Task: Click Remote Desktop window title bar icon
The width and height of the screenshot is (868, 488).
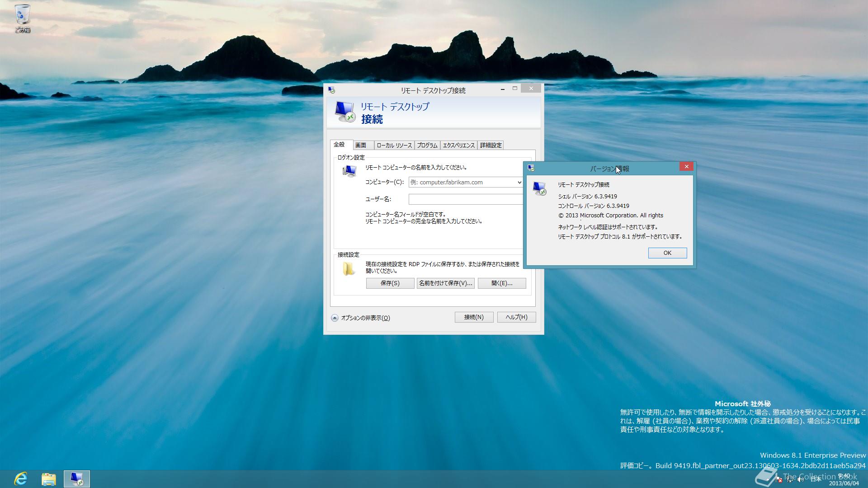Action: [x=331, y=90]
